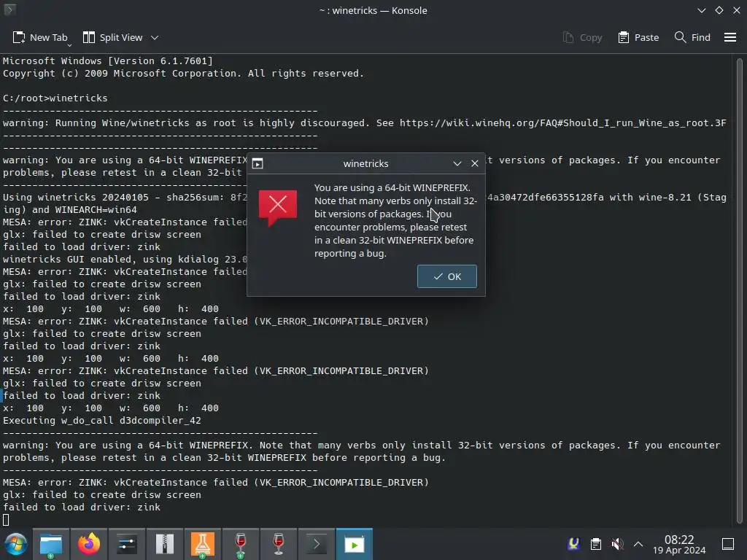The height and width of the screenshot is (560, 747).
Task: Click 'Microsoft Windows [Version 6.1.7601]' line
Action: point(108,61)
